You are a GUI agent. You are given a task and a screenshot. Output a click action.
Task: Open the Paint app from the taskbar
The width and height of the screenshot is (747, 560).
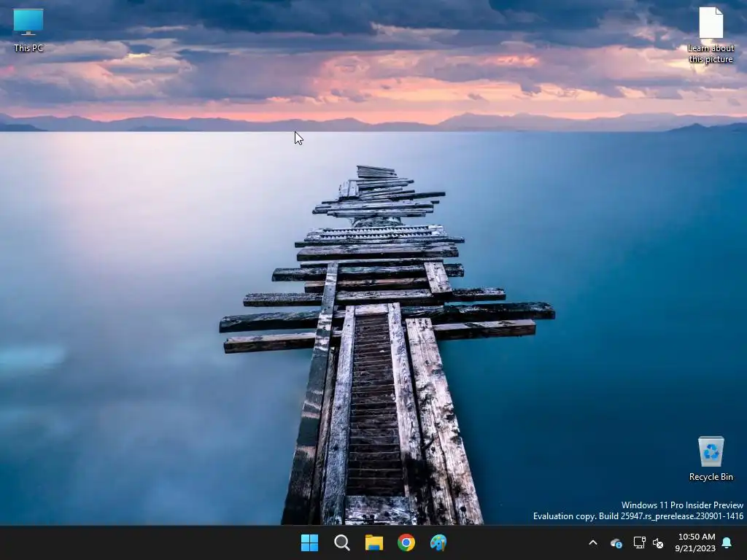pyautogui.click(x=438, y=542)
